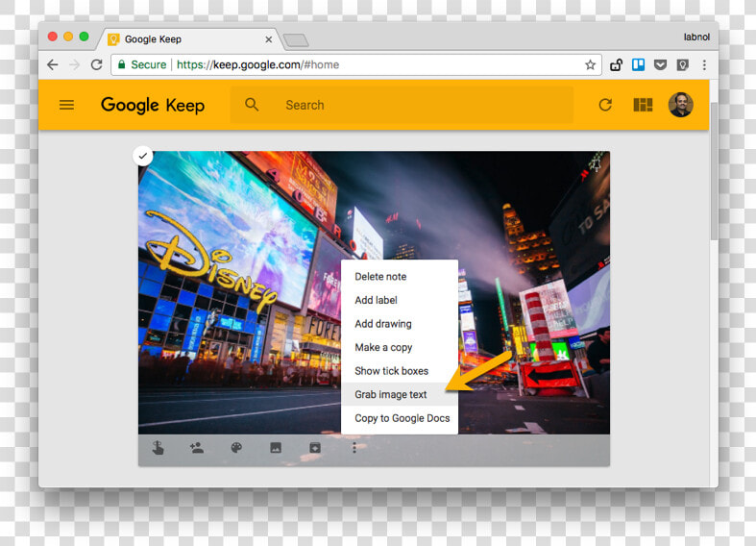Click the address bar URL
This screenshot has height=546, width=756.
pyautogui.click(x=258, y=64)
